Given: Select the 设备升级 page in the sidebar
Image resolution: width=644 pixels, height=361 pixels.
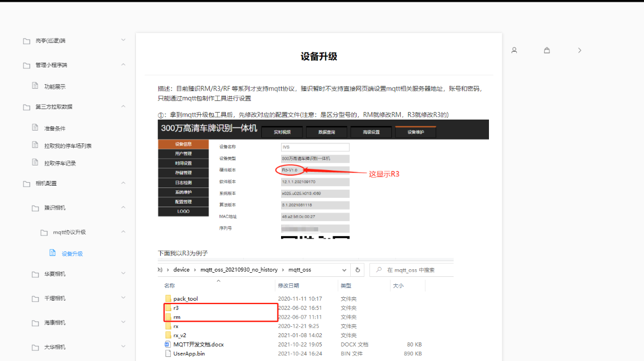Looking at the screenshot, I should [x=72, y=254].
